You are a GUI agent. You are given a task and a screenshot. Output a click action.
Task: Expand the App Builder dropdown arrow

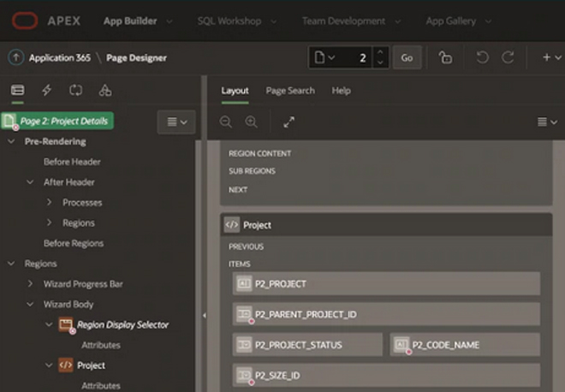click(x=169, y=21)
